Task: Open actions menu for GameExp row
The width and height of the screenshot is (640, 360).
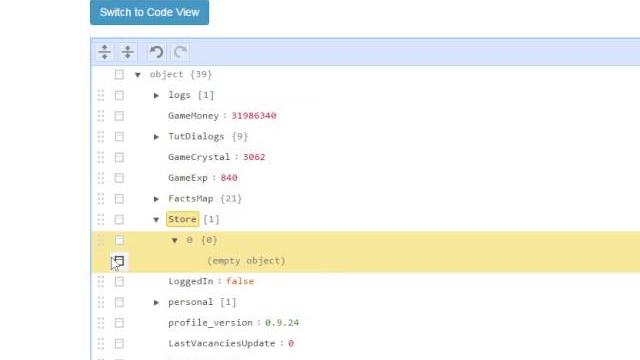Action: 119,178
